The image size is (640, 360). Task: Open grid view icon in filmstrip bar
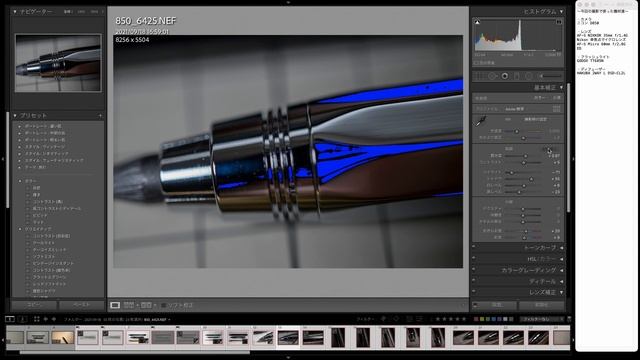pyautogui.click(x=37, y=319)
